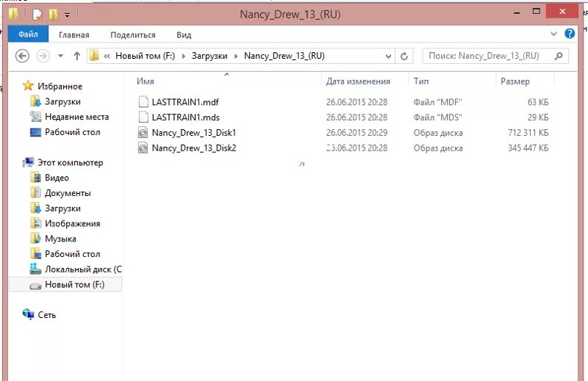Click the Новый том (F:) drive icon

click(x=35, y=286)
